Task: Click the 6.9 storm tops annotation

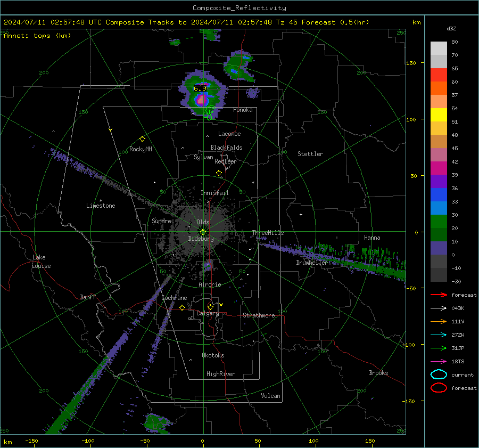Action: point(200,88)
